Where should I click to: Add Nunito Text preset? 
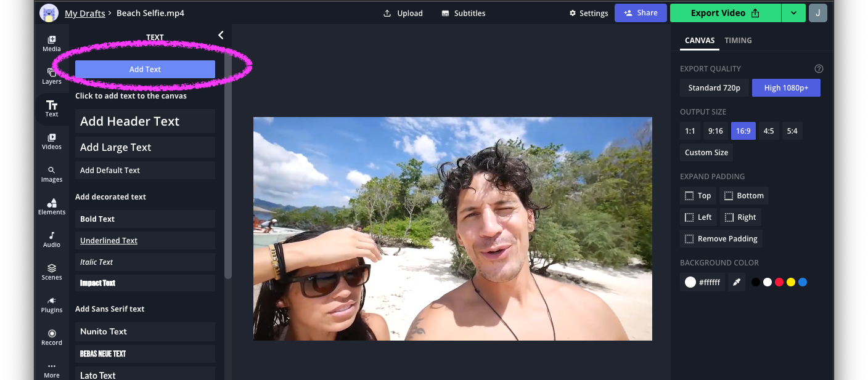[x=145, y=331]
